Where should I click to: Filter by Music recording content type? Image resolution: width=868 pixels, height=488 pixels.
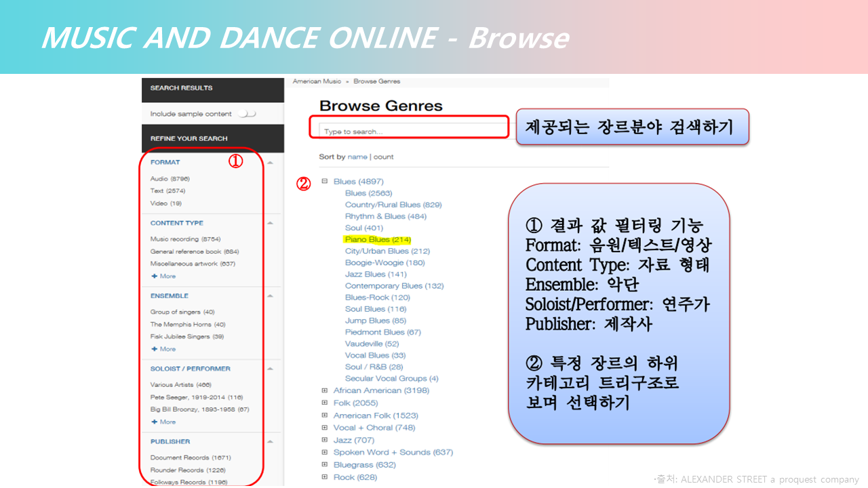(x=184, y=239)
